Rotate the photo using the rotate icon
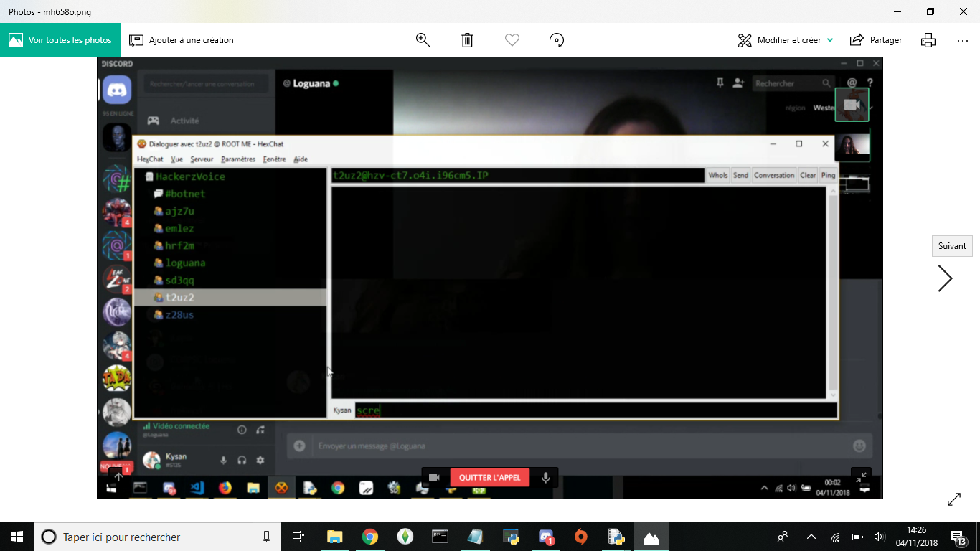Viewport: 980px width, 551px height. pyautogui.click(x=557, y=40)
